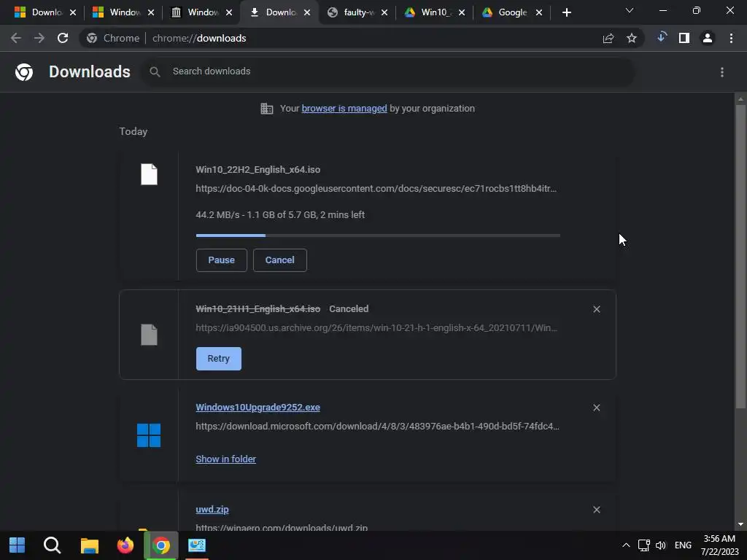Open network status tray icon
This screenshot has height=560, width=747.
coord(643,545)
